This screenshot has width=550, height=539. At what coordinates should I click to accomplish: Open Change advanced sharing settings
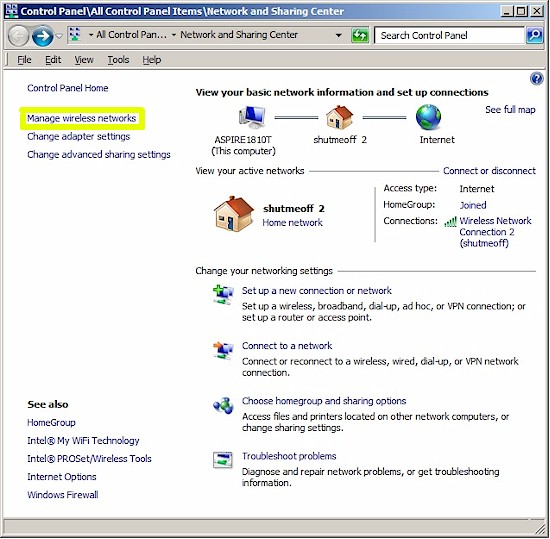click(99, 155)
